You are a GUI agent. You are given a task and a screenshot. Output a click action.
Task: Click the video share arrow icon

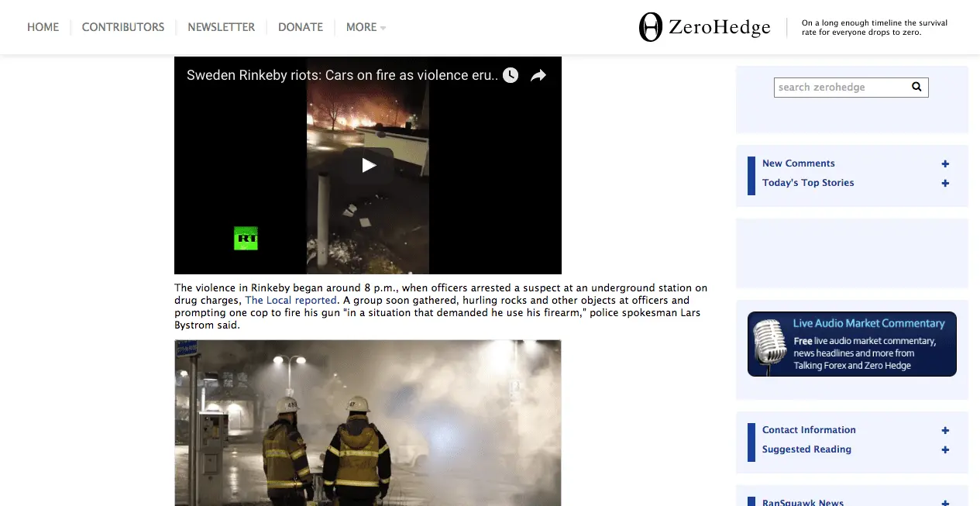(x=538, y=75)
